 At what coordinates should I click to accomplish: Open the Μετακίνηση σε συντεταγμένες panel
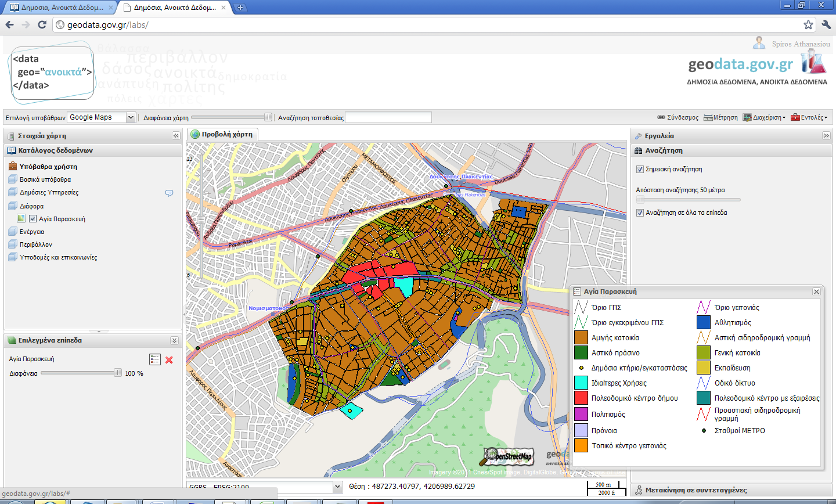click(732, 490)
